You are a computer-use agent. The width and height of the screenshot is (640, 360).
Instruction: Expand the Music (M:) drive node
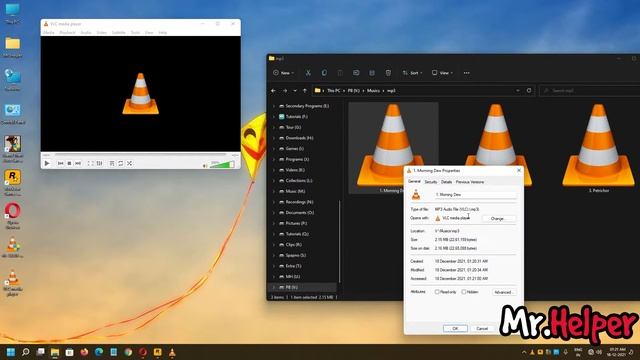[274, 191]
